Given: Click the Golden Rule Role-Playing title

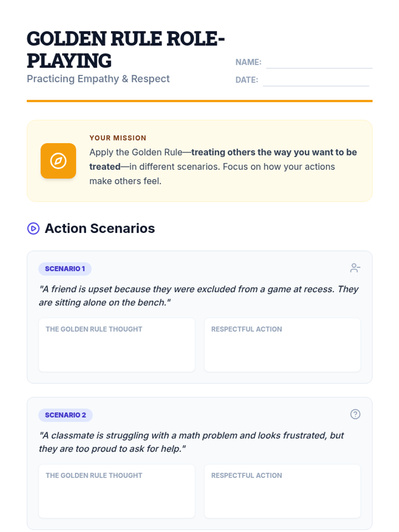Looking at the screenshot, I should coord(126,49).
